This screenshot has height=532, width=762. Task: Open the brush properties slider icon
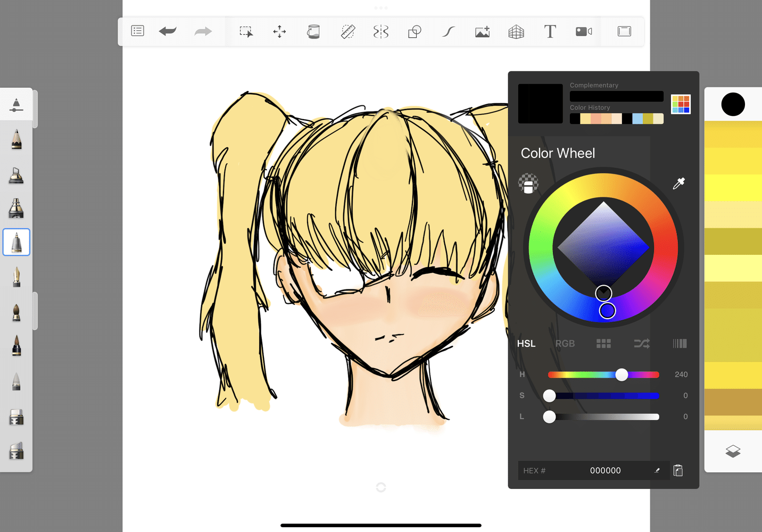click(x=16, y=105)
